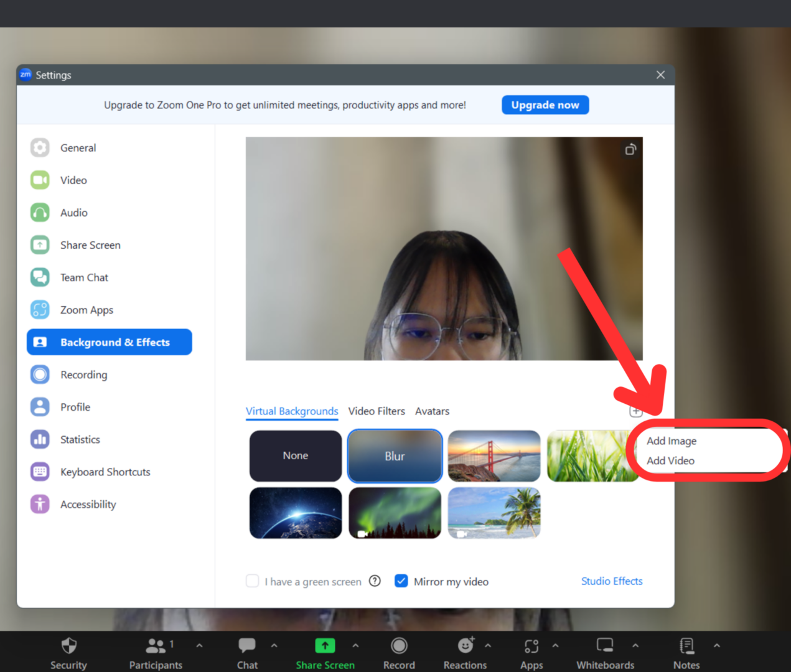
Task: Click the Record icon in the meeting toolbar
Action: (x=399, y=646)
